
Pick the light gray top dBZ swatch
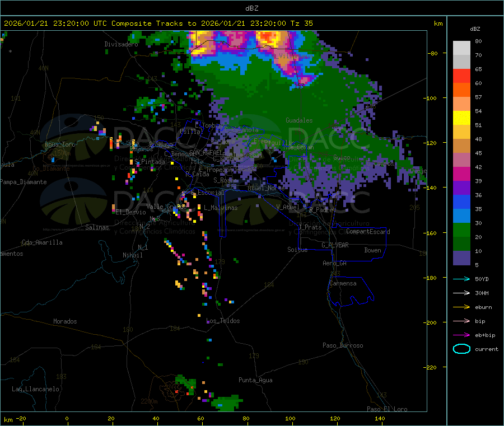[461, 48]
